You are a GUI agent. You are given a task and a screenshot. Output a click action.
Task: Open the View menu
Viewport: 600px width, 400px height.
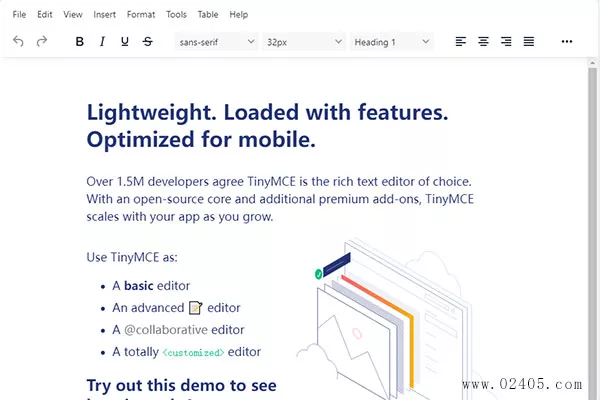click(x=73, y=15)
